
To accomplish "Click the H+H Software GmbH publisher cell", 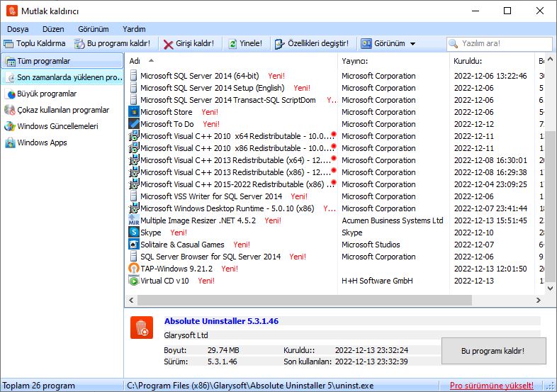I will pos(377,281).
